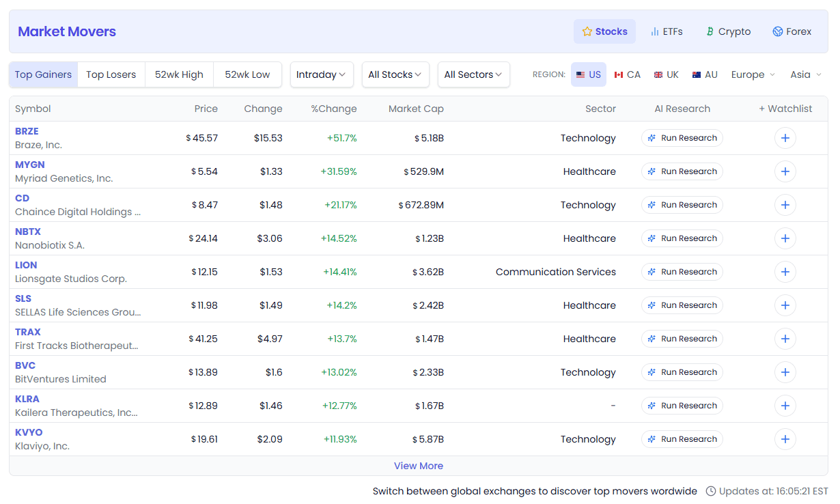Expand the All Sectors dropdown
The image size is (840, 504).
tap(473, 74)
